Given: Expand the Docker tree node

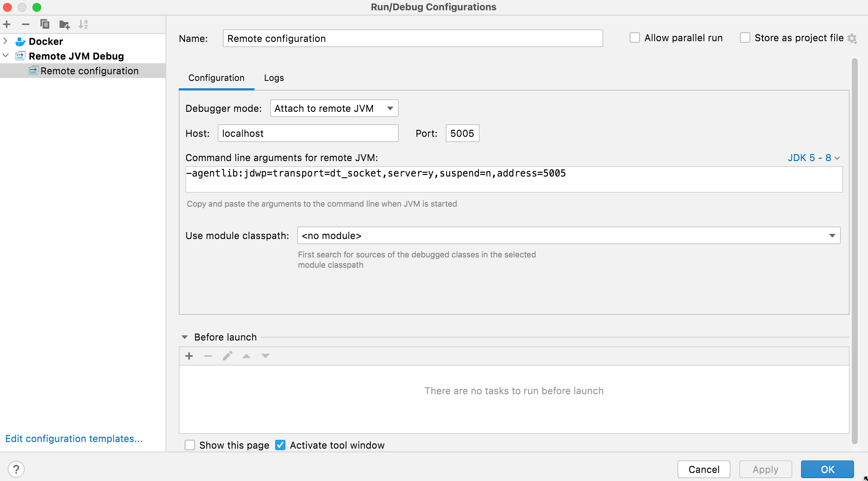Looking at the screenshot, I should pos(5,41).
